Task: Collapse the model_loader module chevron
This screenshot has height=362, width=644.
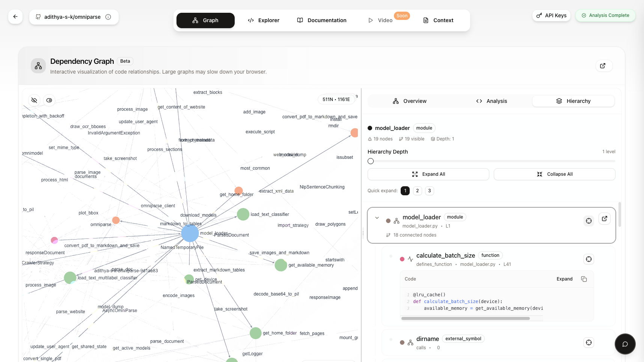Action: click(377, 218)
